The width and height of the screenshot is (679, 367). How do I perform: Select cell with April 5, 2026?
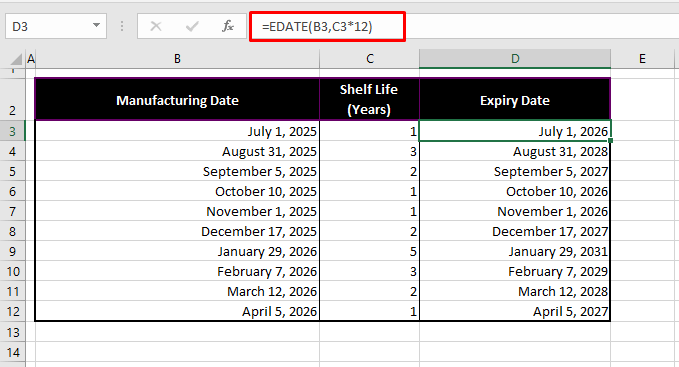click(178, 311)
